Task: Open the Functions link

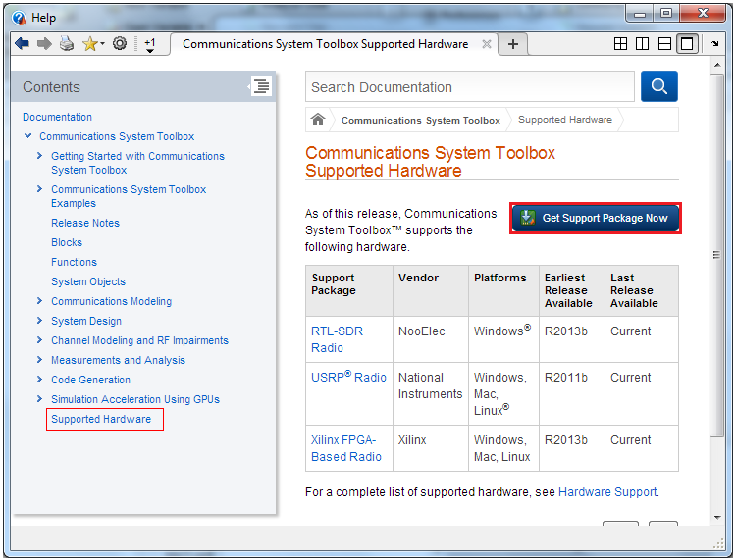Action: coord(75,262)
